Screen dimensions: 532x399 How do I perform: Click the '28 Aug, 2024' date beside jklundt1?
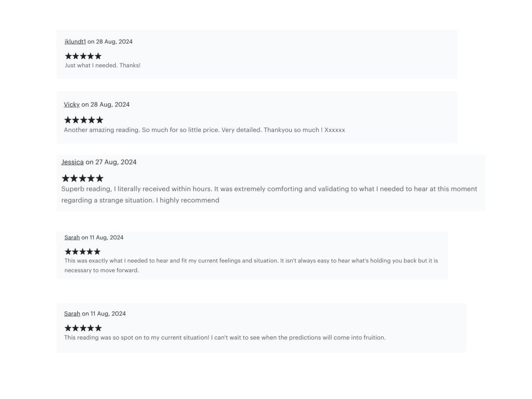point(114,42)
